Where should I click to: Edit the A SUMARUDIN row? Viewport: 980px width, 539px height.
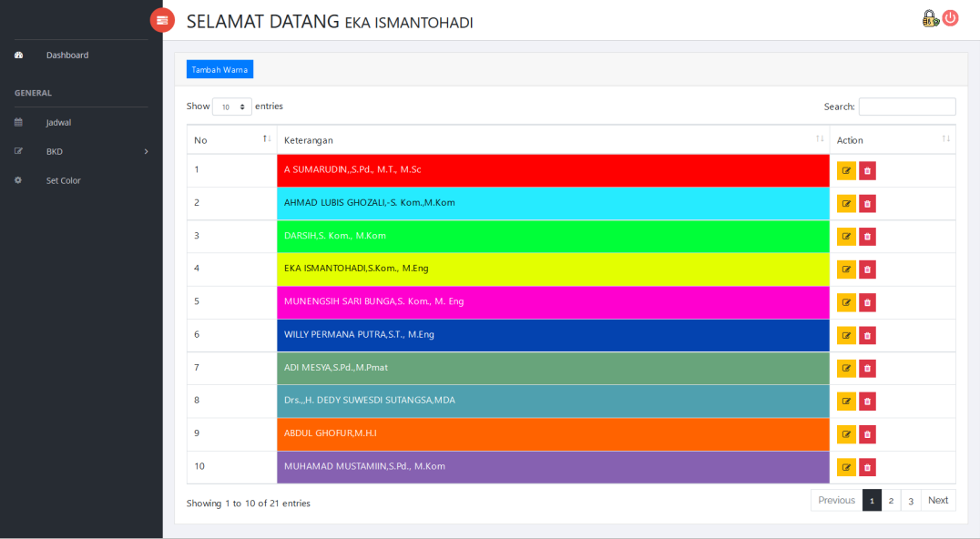click(x=846, y=171)
